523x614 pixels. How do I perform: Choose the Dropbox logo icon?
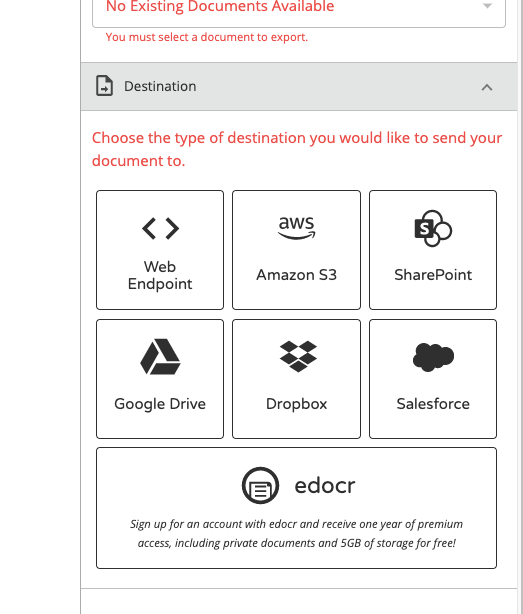pyautogui.click(x=298, y=356)
